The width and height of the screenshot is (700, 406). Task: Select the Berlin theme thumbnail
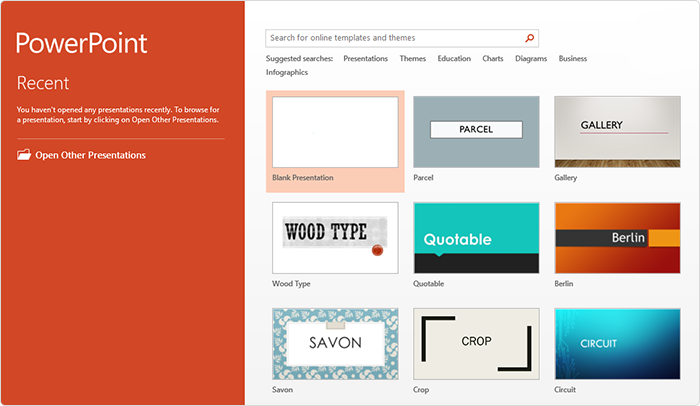pos(617,238)
